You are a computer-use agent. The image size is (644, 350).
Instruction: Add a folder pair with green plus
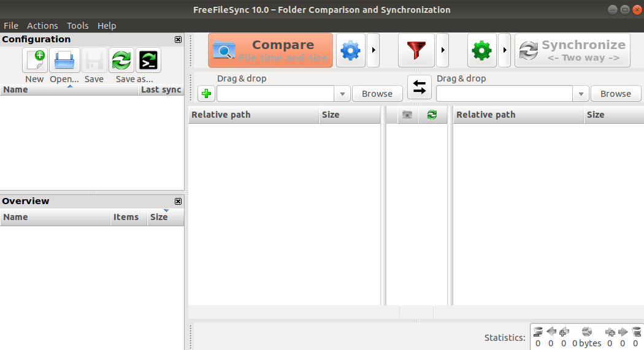[206, 94]
